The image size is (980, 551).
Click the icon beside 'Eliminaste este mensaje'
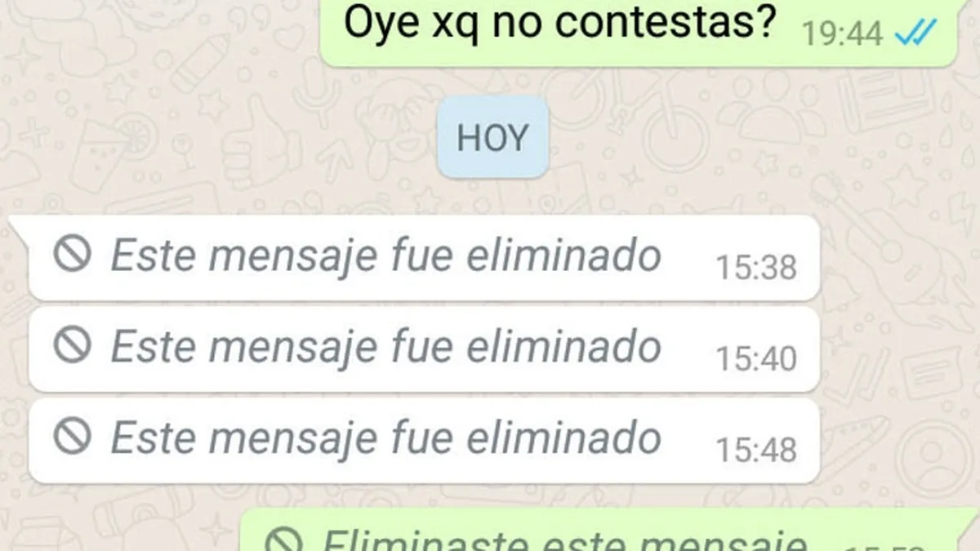[286, 540]
